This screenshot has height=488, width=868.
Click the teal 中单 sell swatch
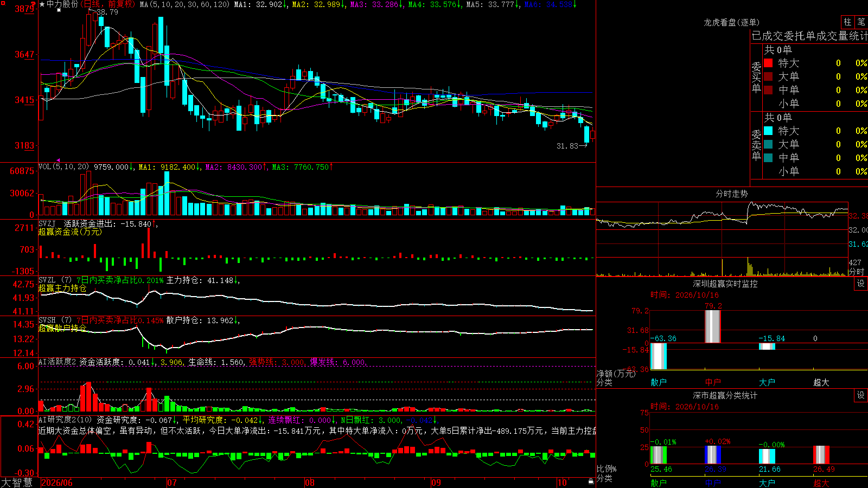[768, 158]
